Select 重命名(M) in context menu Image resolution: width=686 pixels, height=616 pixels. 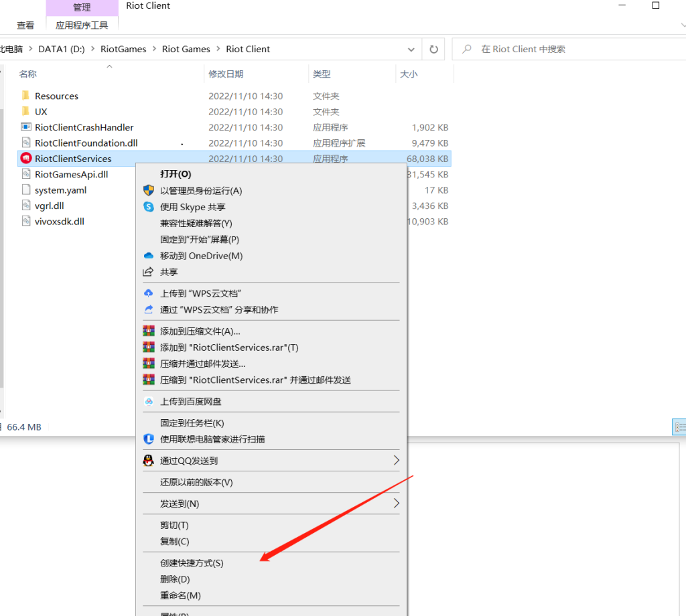click(180, 595)
